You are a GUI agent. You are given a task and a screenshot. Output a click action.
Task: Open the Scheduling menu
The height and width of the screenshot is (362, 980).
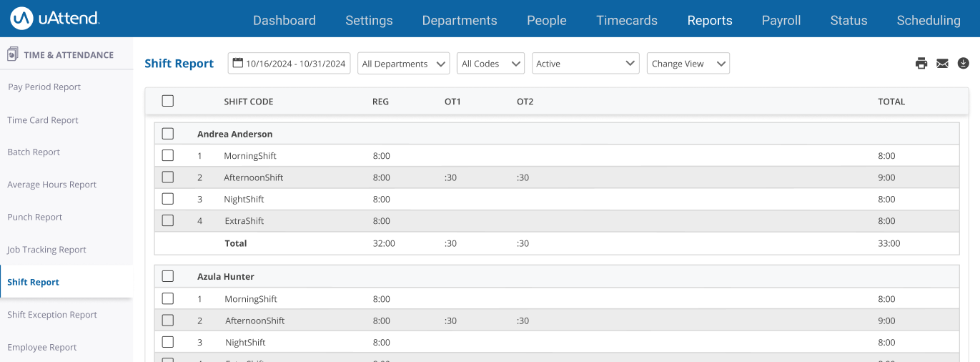[x=929, y=20]
